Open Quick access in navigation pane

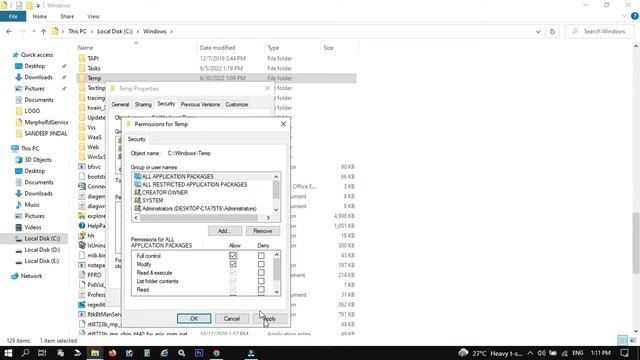pos(37,55)
